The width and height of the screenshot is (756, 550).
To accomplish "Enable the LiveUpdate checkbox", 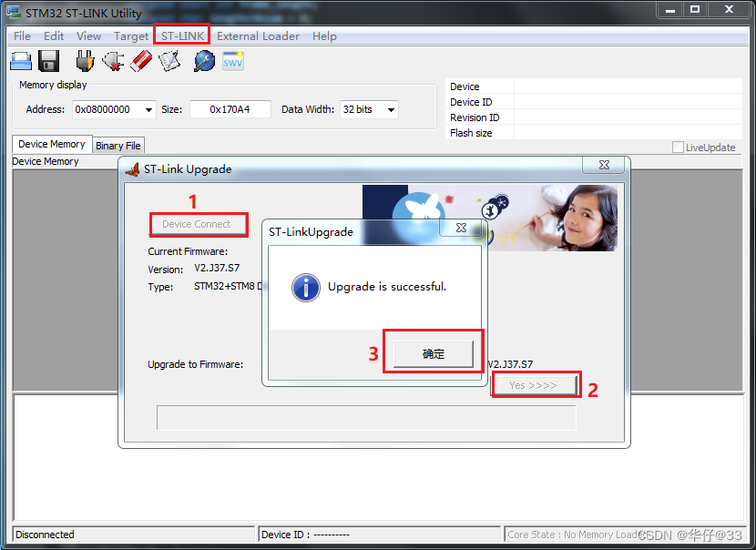I will coord(678,148).
